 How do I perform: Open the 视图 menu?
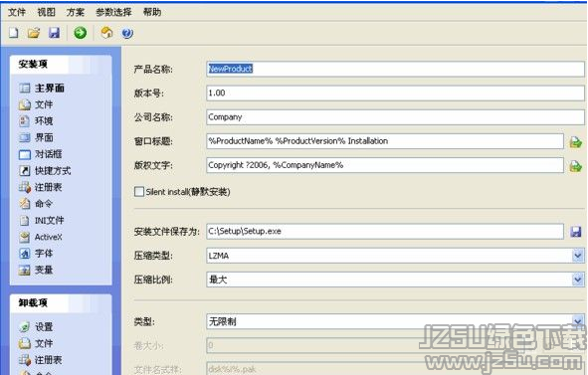46,12
